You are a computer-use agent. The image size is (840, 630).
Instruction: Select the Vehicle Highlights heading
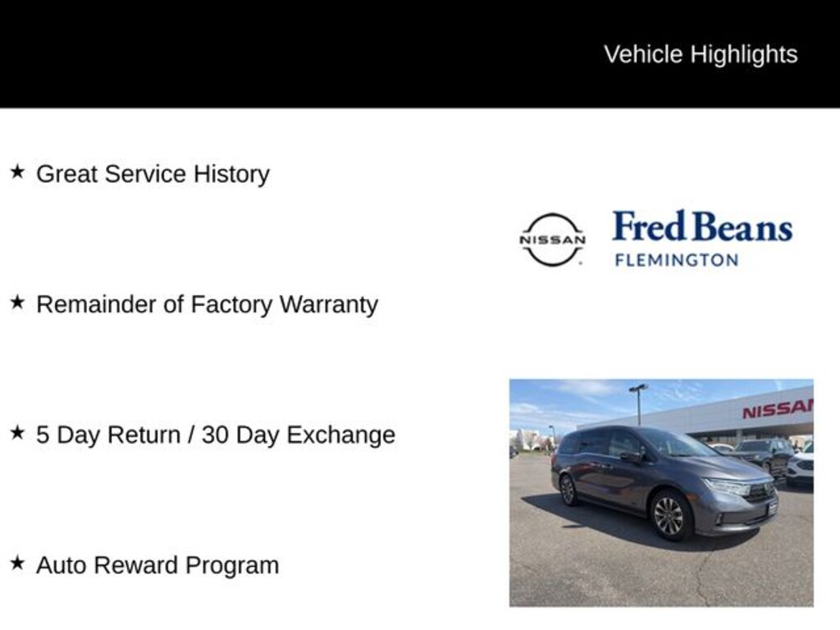click(x=701, y=54)
